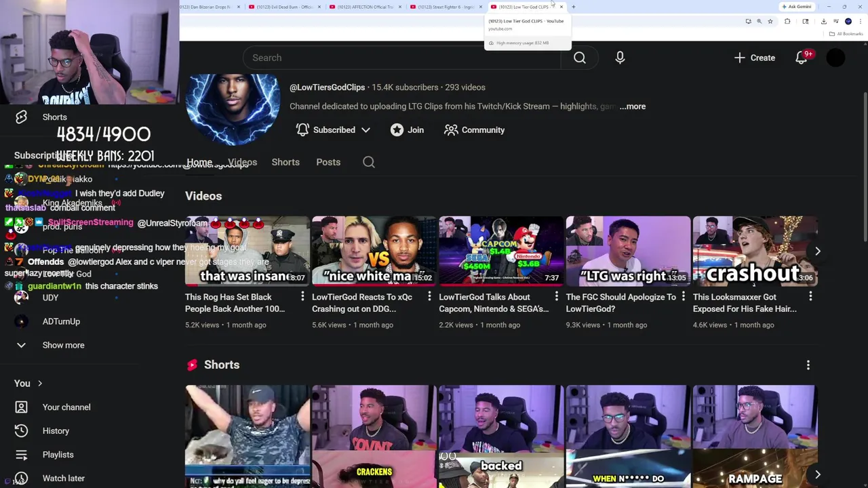
Task: Open the account avatar menu
Action: pyautogui.click(x=835, y=58)
